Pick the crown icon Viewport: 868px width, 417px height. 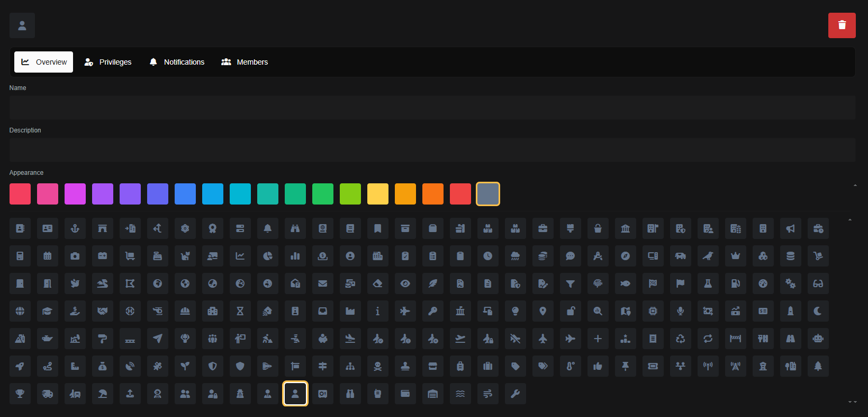click(x=735, y=256)
